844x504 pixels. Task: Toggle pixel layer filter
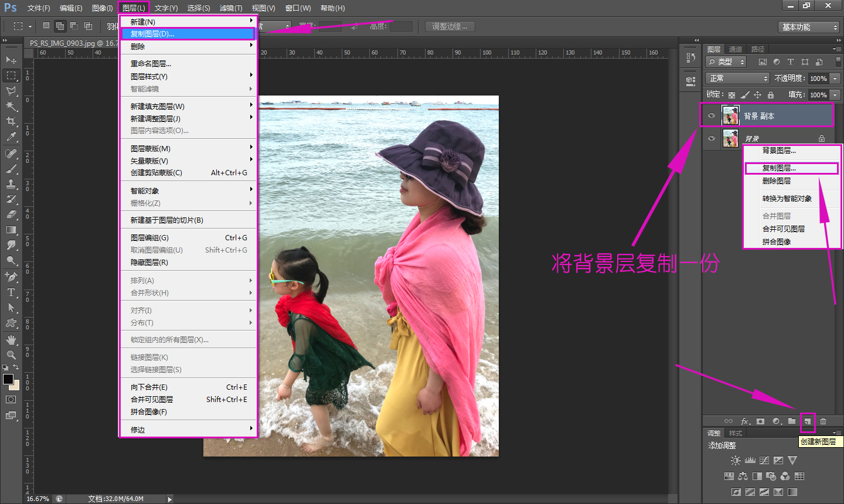[763, 62]
